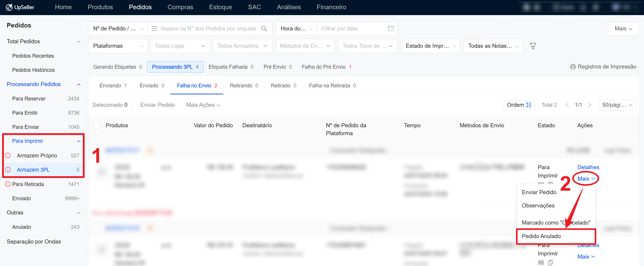
Task: Open the 50 per page dropdown
Action: click(617, 105)
